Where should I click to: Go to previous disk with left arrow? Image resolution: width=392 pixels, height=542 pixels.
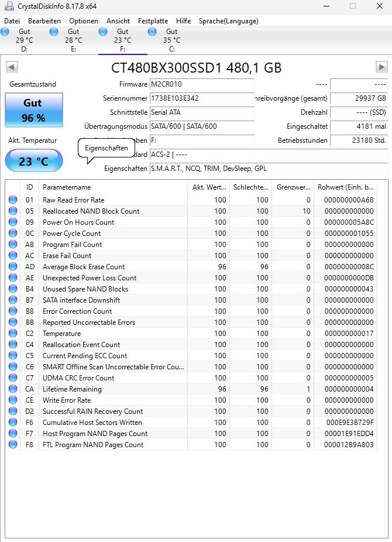coord(12,67)
